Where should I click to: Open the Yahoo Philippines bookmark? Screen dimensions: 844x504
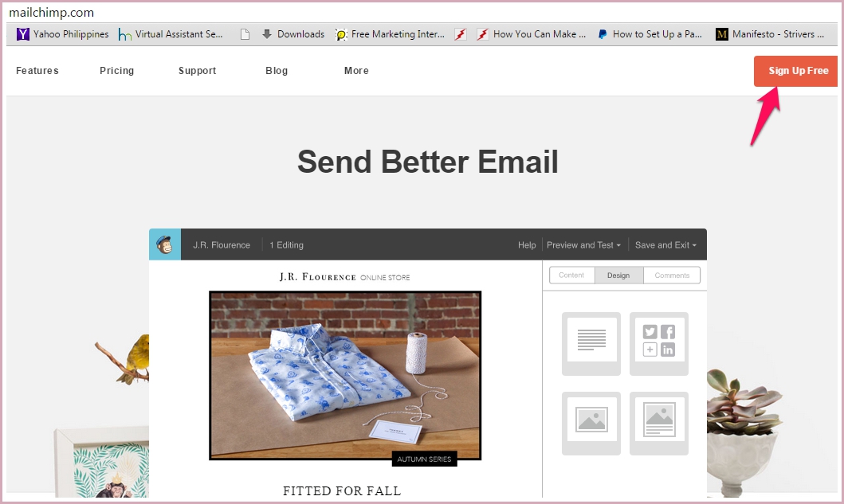point(62,34)
